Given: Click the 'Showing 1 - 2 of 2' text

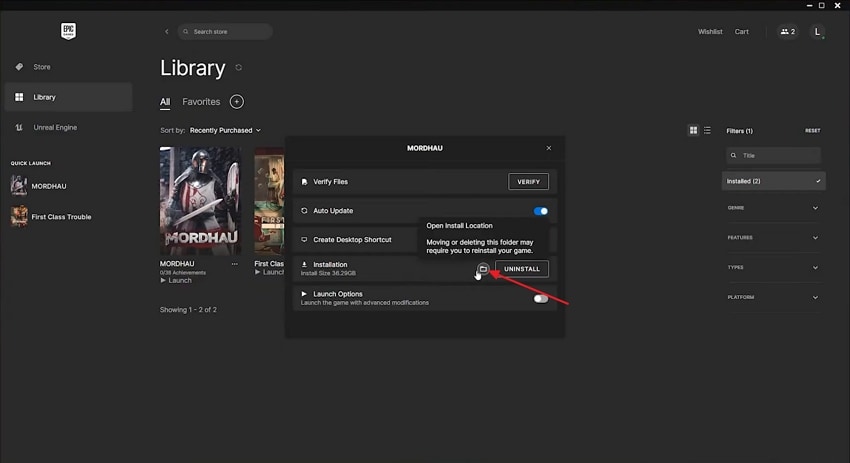Looking at the screenshot, I should point(188,310).
